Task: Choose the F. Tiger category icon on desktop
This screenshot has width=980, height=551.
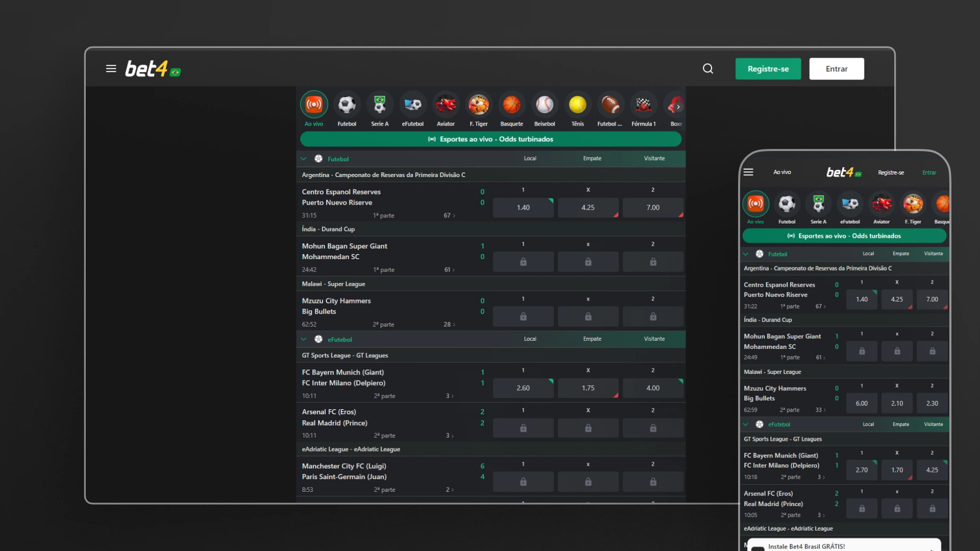Action: point(478,105)
